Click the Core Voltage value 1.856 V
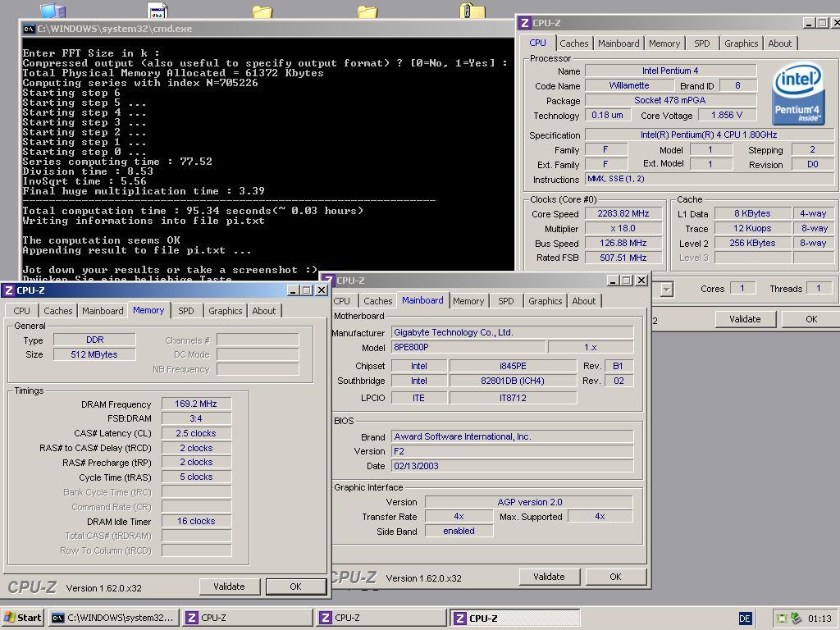 point(727,115)
